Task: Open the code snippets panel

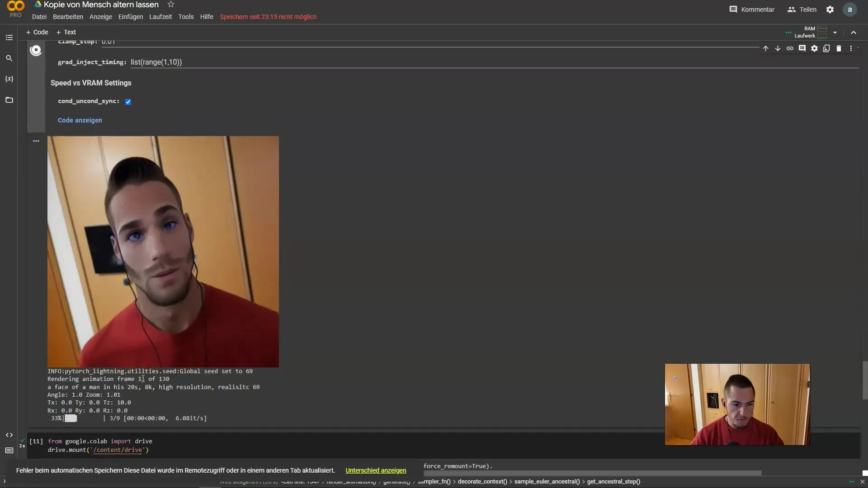Action: [9, 435]
